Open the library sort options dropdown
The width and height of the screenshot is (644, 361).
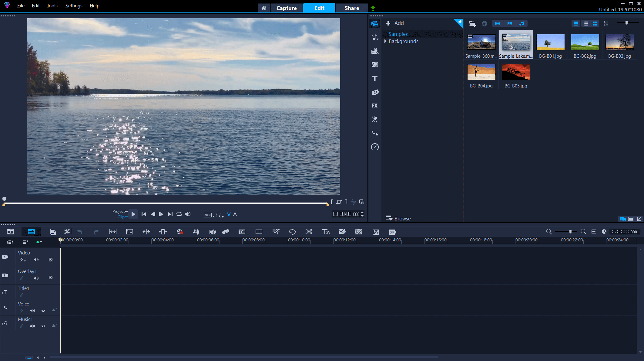pos(605,23)
